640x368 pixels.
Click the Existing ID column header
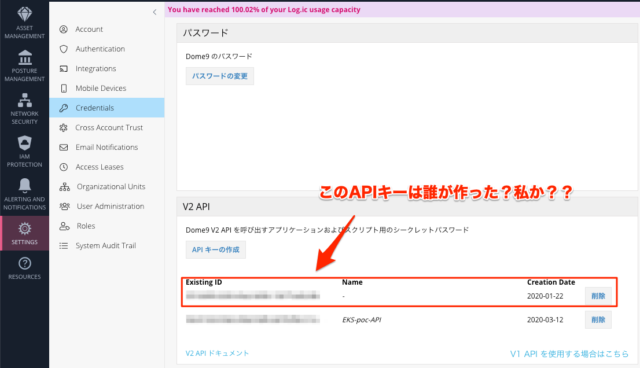point(204,282)
